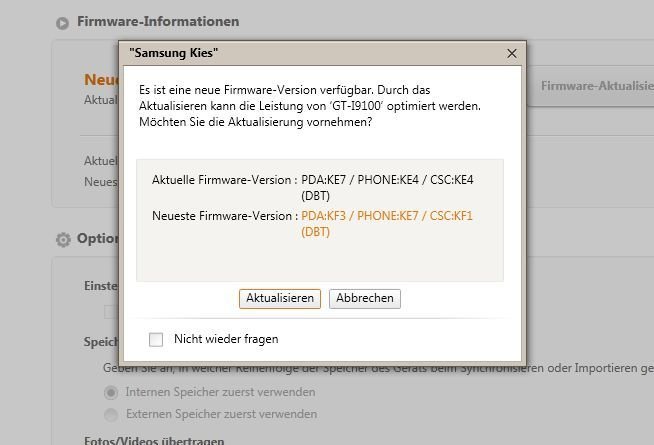Click the orange newest firmware version text
This screenshot has height=445, width=654.
[x=387, y=224]
